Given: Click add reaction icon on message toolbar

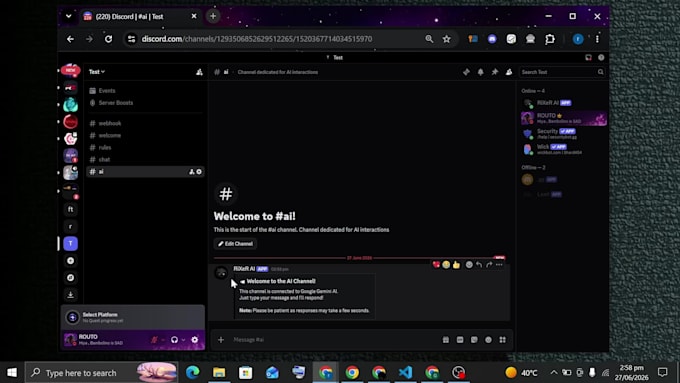Looking at the screenshot, I should (469, 265).
